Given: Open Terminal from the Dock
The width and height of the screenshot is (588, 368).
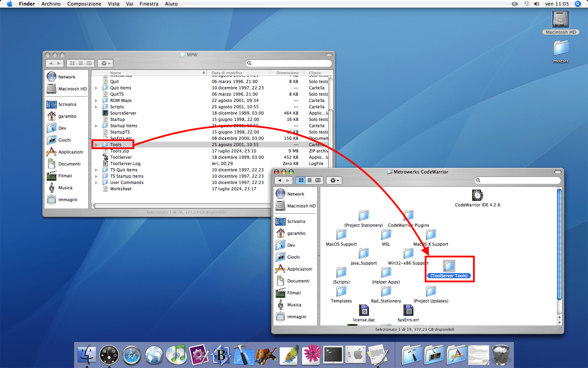Looking at the screenshot, I should [x=333, y=355].
